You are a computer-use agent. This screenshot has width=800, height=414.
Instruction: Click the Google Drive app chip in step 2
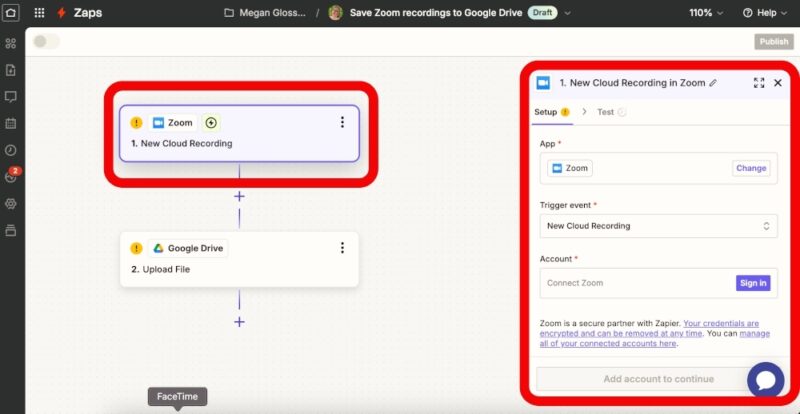pos(188,248)
